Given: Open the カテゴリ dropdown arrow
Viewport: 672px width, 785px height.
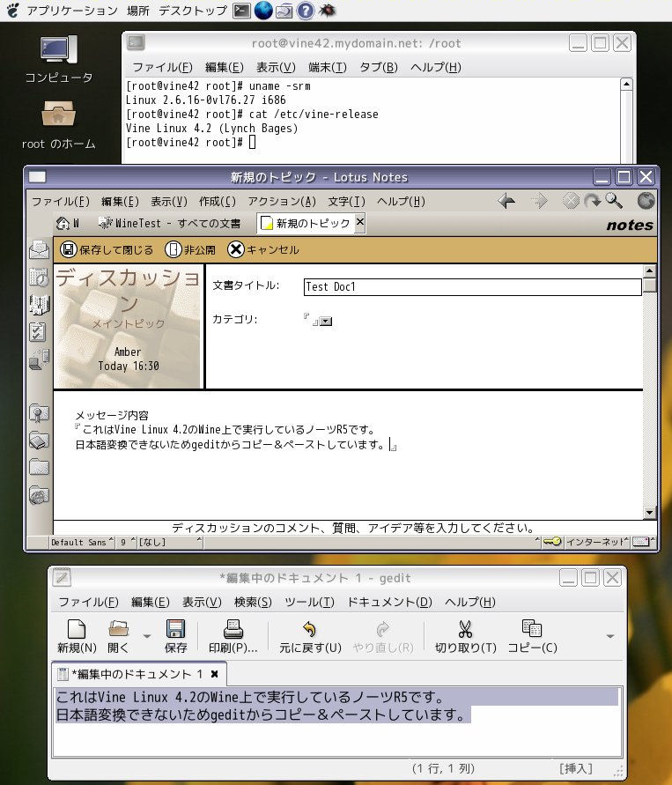Looking at the screenshot, I should 326,321.
